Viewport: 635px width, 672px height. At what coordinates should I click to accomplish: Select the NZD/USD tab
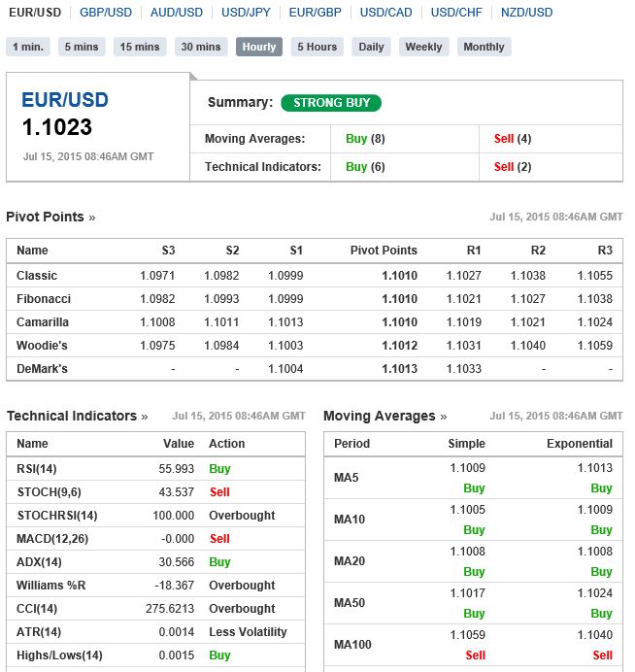526,13
